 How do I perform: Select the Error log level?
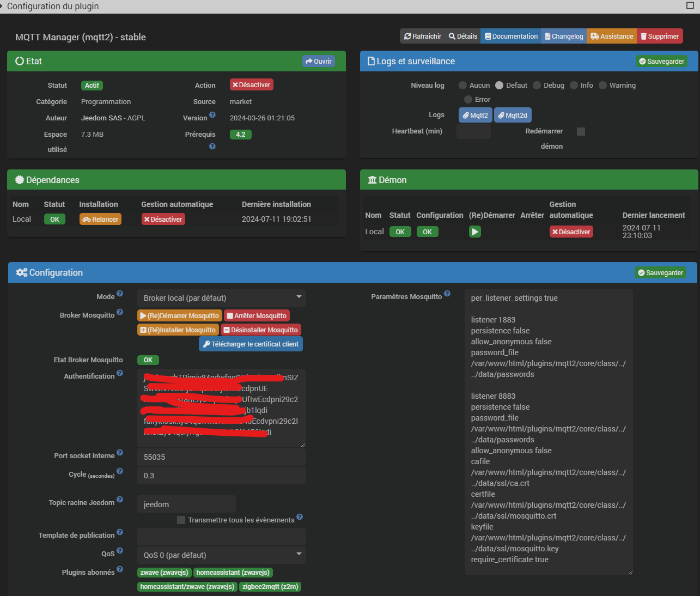click(468, 100)
